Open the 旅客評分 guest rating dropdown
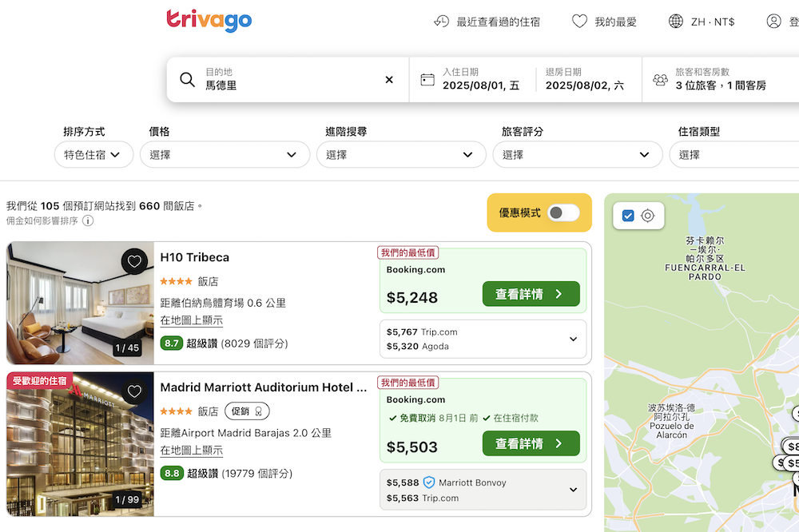The height and width of the screenshot is (532, 799). click(x=577, y=155)
